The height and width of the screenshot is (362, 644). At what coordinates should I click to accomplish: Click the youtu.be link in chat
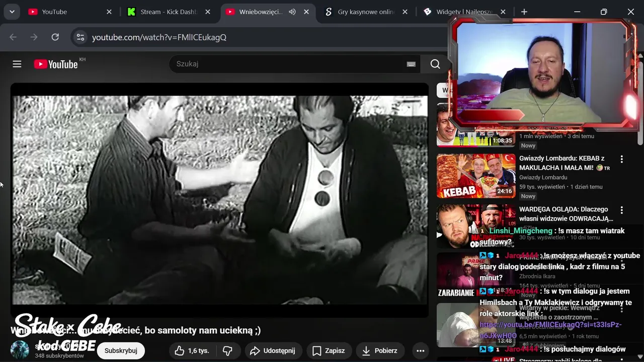(x=550, y=330)
